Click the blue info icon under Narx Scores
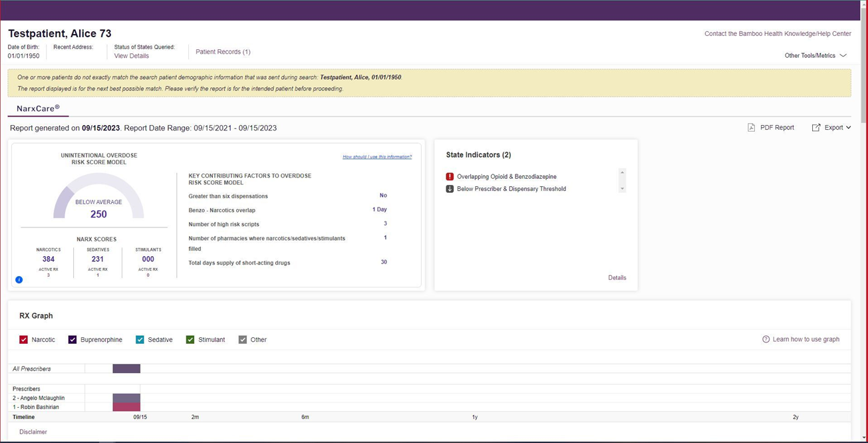 pos(19,279)
